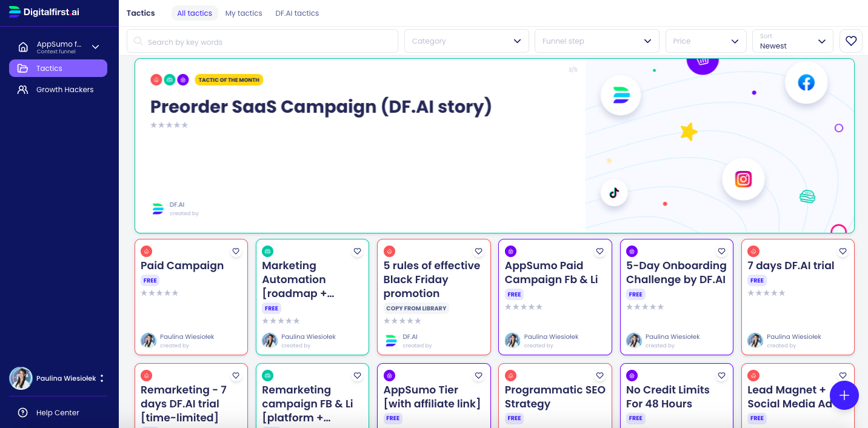Screen dimensions: 868x428
Task: Click the TikTok icon in the banner
Action: (x=614, y=193)
